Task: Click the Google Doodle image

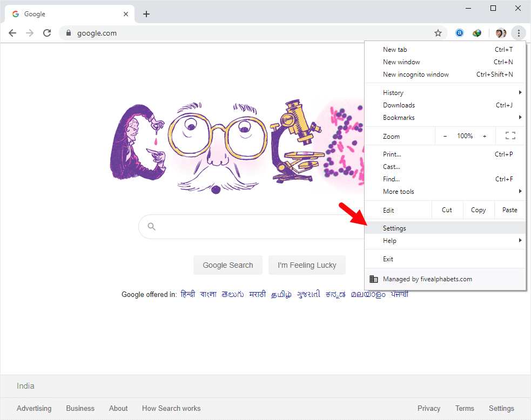Action: click(237, 147)
